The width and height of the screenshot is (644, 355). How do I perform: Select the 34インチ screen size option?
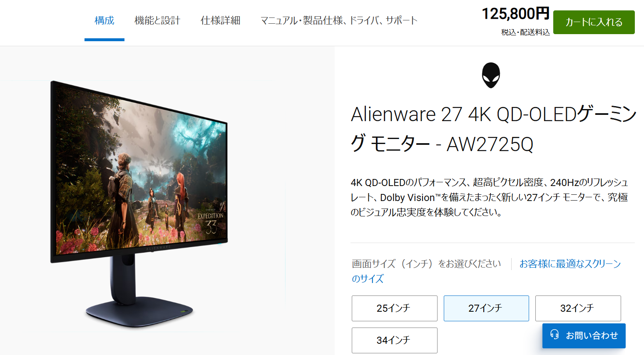[x=394, y=340]
